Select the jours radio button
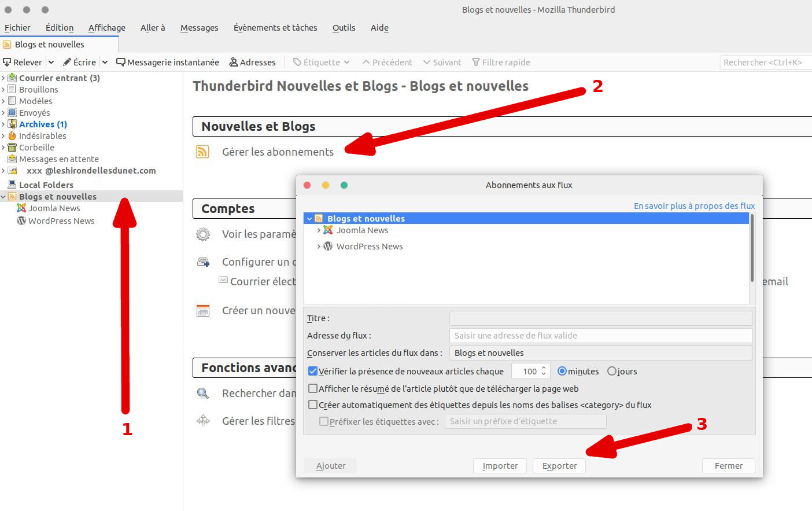 click(612, 371)
